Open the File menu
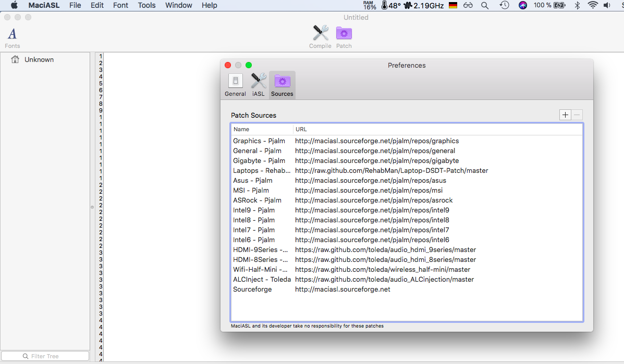Viewport: 624px width, 364px height. click(x=75, y=5)
